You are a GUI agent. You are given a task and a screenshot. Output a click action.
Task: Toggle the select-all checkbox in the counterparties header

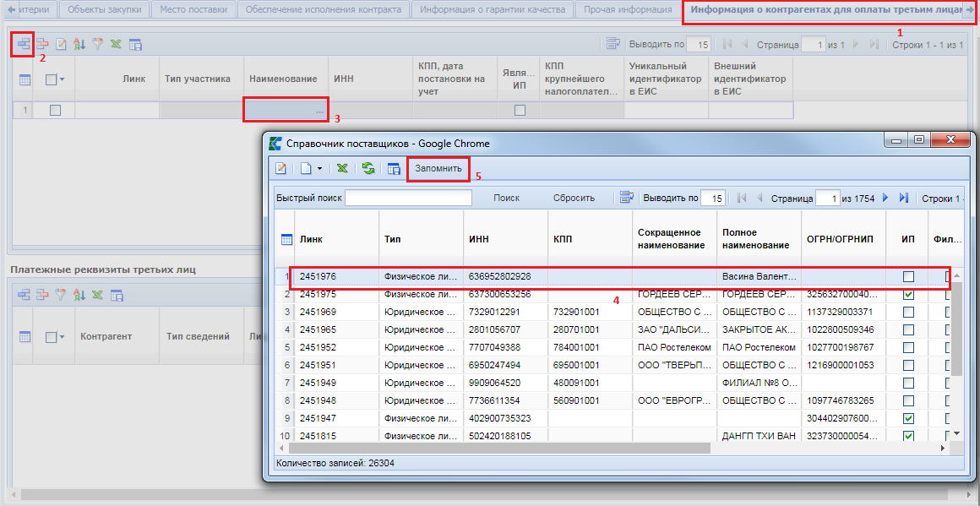coord(52,79)
